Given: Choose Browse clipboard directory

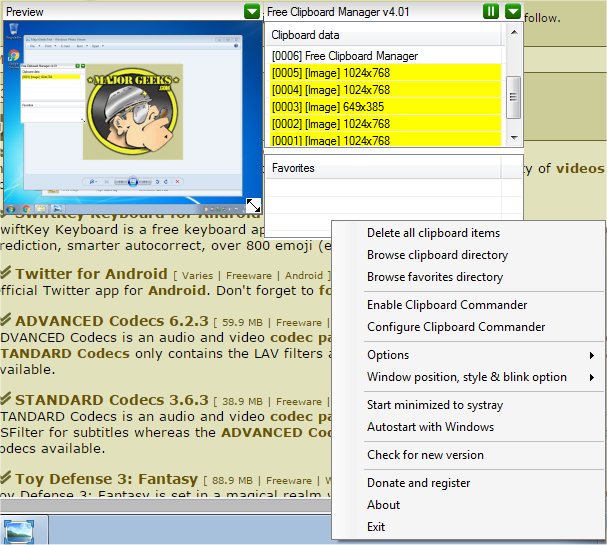Looking at the screenshot, I should (x=437, y=255).
